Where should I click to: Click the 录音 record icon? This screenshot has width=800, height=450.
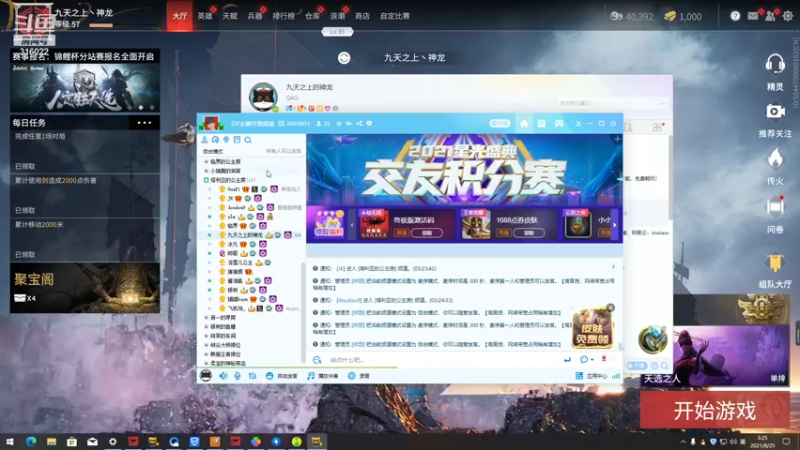point(352,376)
